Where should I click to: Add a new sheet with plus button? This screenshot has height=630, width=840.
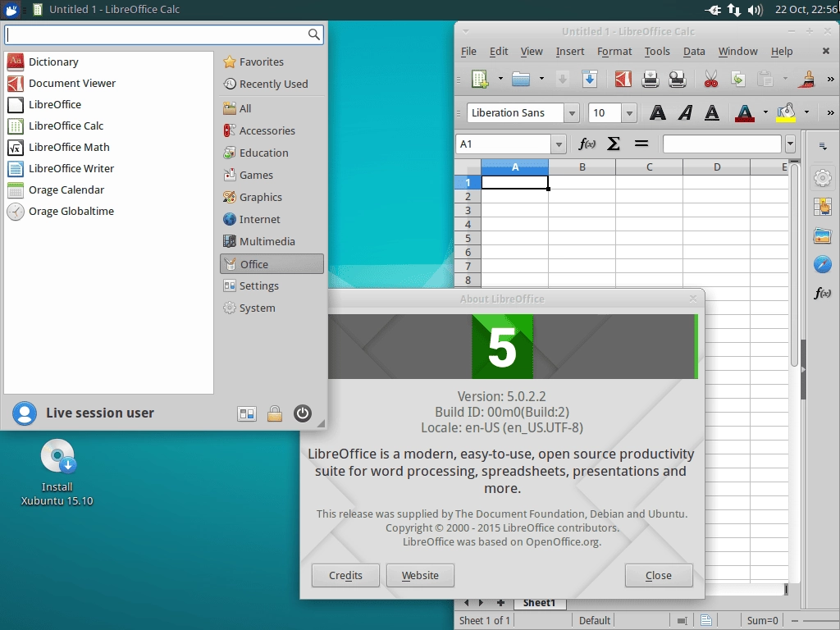(500, 603)
